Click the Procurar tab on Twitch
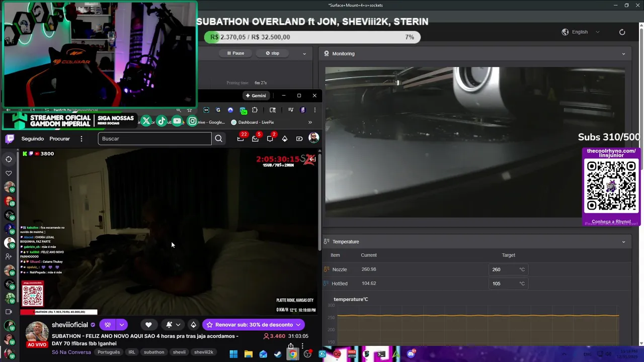 click(59, 139)
